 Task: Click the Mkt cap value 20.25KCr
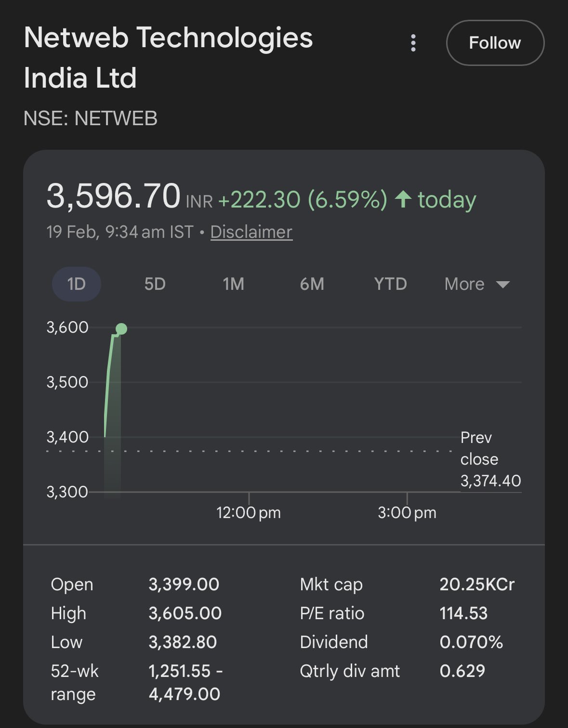(x=477, y=585)
